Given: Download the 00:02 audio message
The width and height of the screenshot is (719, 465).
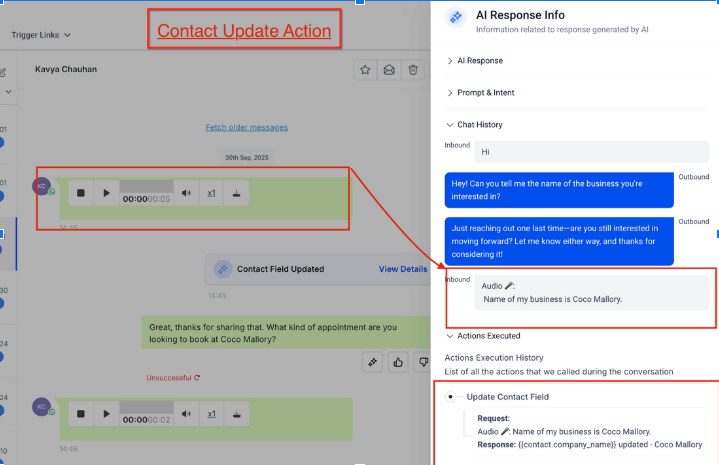Looking at the screenshot, I should (236, 414).
